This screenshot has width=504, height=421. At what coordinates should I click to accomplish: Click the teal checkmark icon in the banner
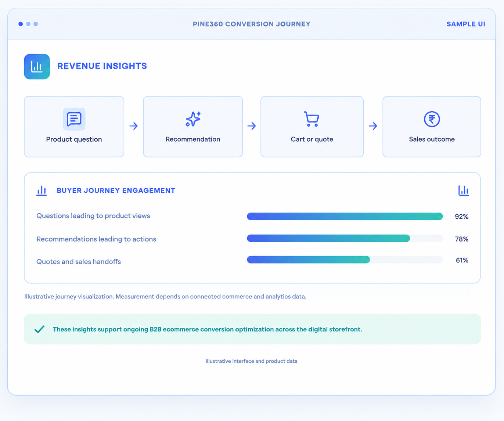(x=39, y=329)
